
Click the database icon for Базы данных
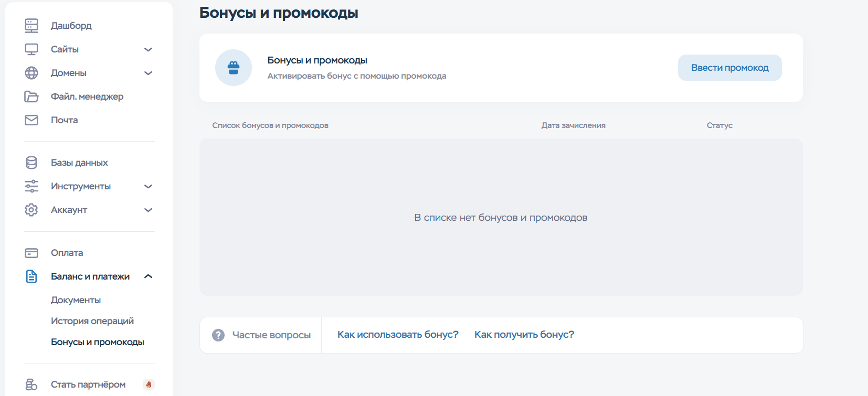point(31,163)
